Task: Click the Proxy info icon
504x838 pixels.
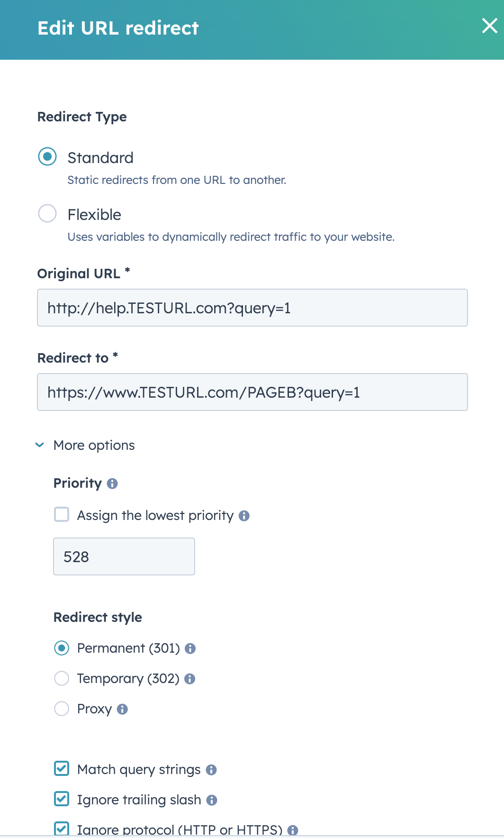Action: point(123,709)
